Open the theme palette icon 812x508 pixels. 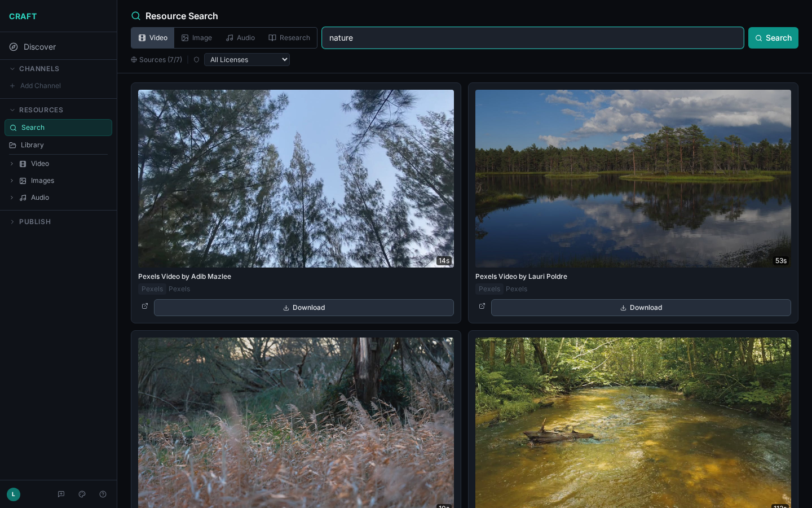(x=82, y=494)
